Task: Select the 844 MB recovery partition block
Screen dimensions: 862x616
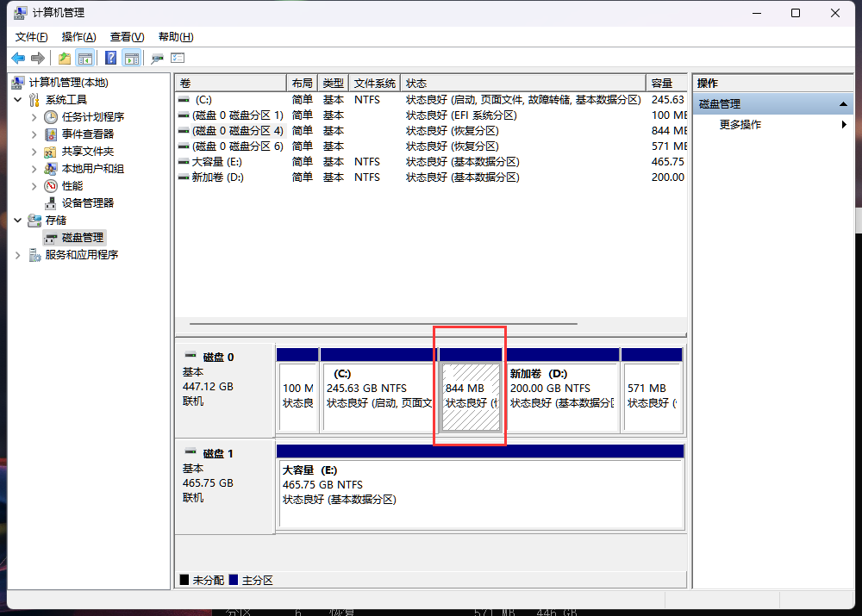Action: point(472,390)
